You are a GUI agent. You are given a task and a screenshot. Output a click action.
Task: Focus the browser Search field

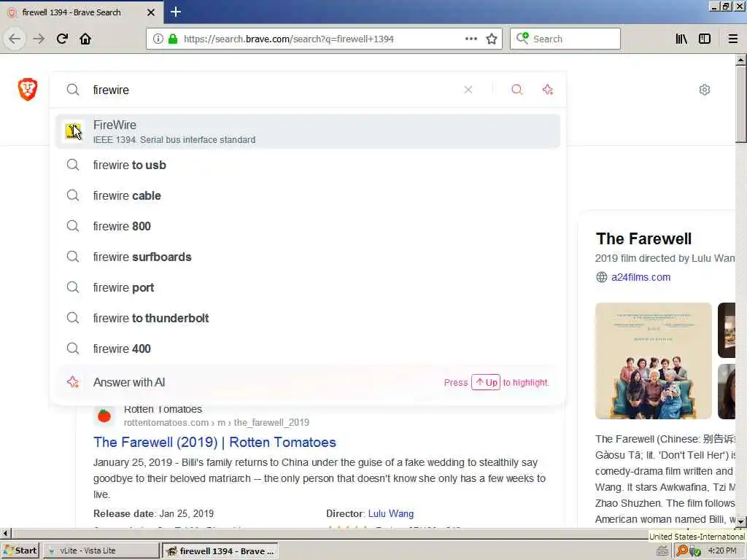(565, 39)
